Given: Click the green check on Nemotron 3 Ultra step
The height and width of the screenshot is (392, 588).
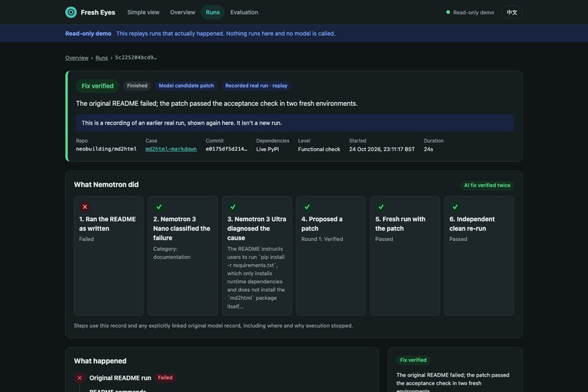Looking at the screenshot, I should (x=233, y=207).
